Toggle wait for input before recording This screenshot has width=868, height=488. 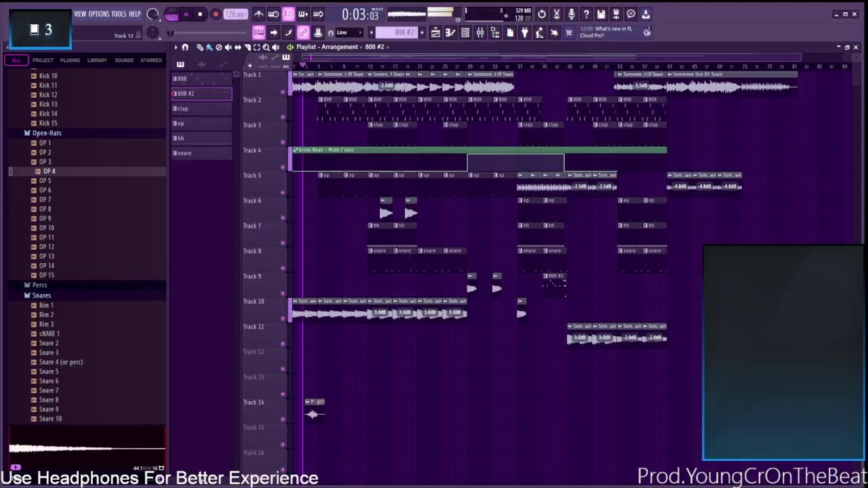(273, 14)
